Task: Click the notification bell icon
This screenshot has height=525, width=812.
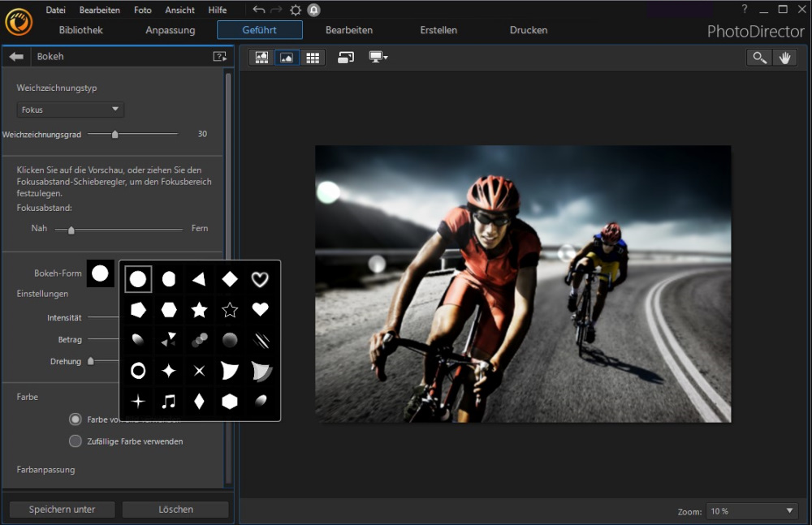Action: click(x=314, y=10)
